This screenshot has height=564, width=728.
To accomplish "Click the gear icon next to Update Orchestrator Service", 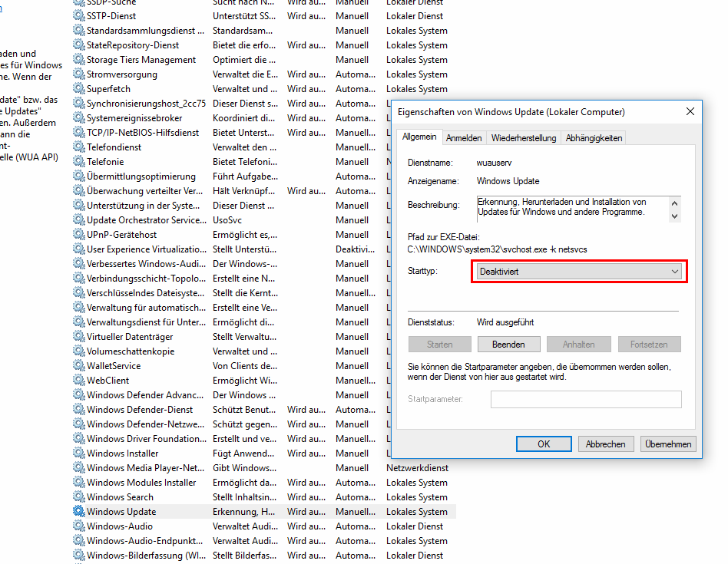I will tap(79, 220).
